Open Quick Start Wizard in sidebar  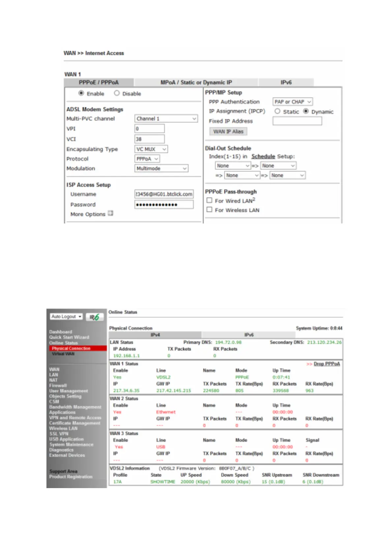tap(69, 337)
